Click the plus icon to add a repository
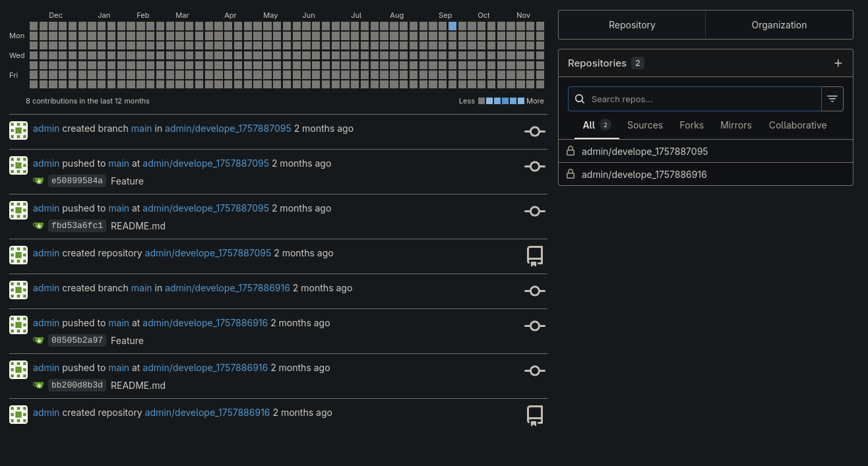The width and height of the screenshot is (868, 466). pyautogui.click(x=838, y=63)
